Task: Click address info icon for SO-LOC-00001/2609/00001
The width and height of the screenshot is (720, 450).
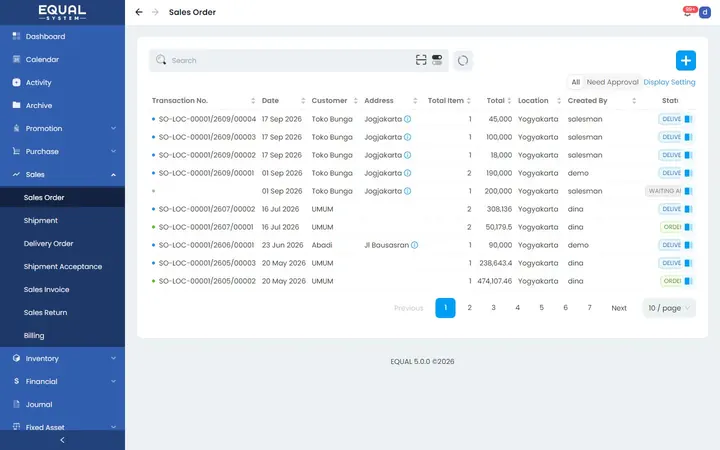Action: coord(407,173)
